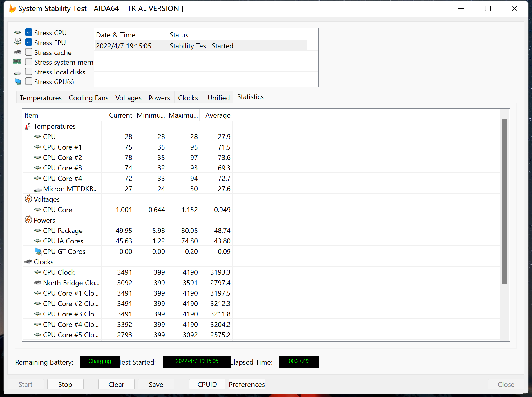Click the Item column header
The image size is (532, 397).
62,115
